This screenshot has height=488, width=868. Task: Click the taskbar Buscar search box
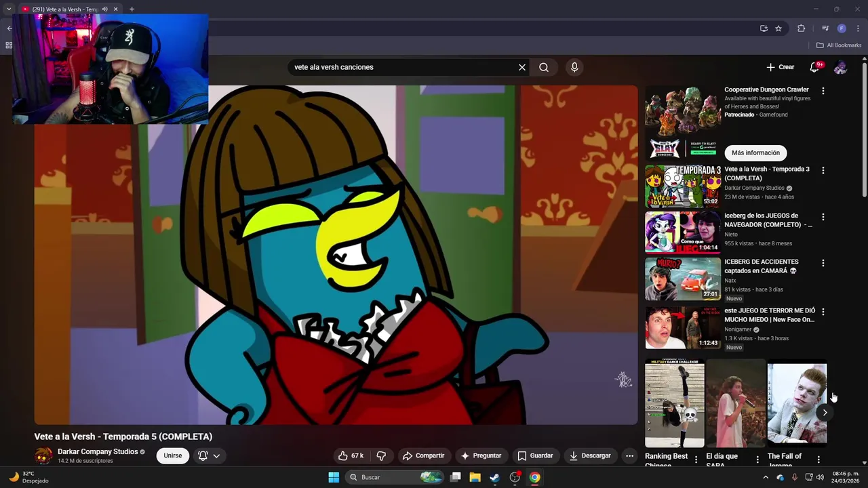395,477
